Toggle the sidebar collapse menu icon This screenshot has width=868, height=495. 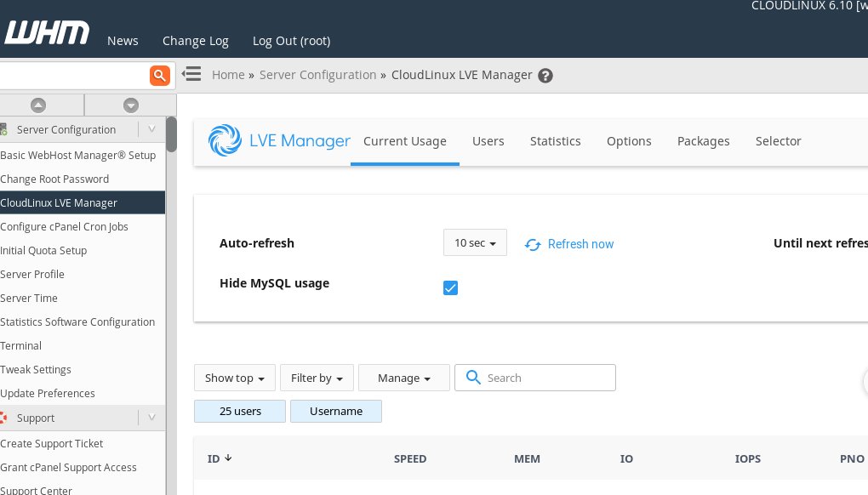point(191,74)
